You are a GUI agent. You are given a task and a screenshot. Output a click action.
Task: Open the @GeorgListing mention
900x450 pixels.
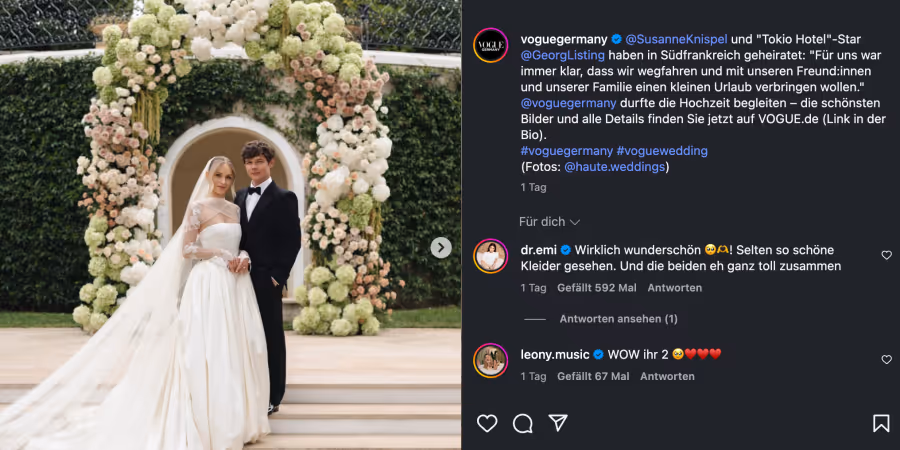pos(562,55)
